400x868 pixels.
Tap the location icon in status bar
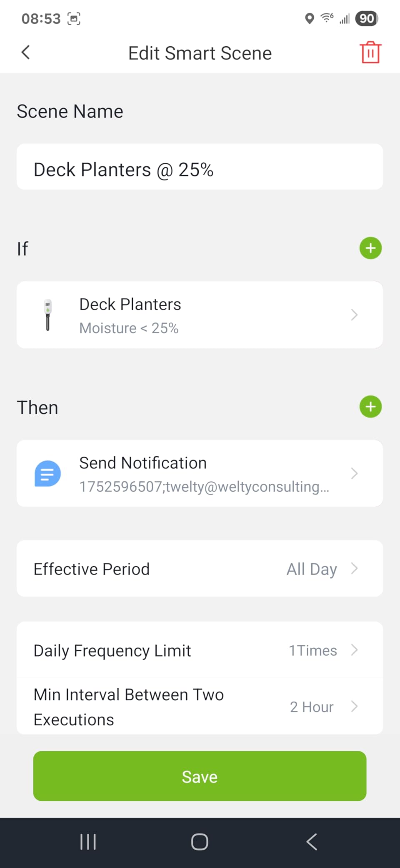point(309,19)
